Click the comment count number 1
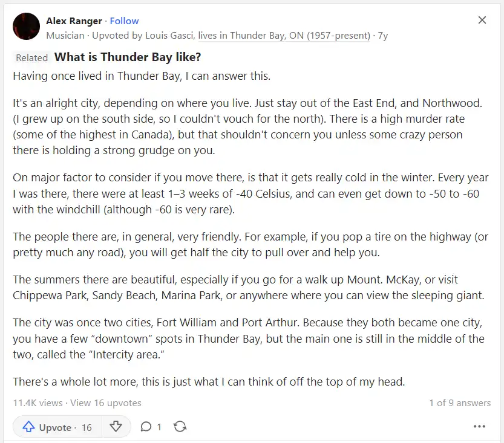 [x=159, y=427]
